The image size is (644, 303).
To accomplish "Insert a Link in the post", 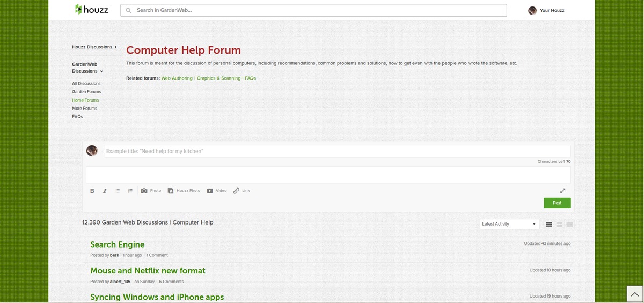I will pos(241,191).
